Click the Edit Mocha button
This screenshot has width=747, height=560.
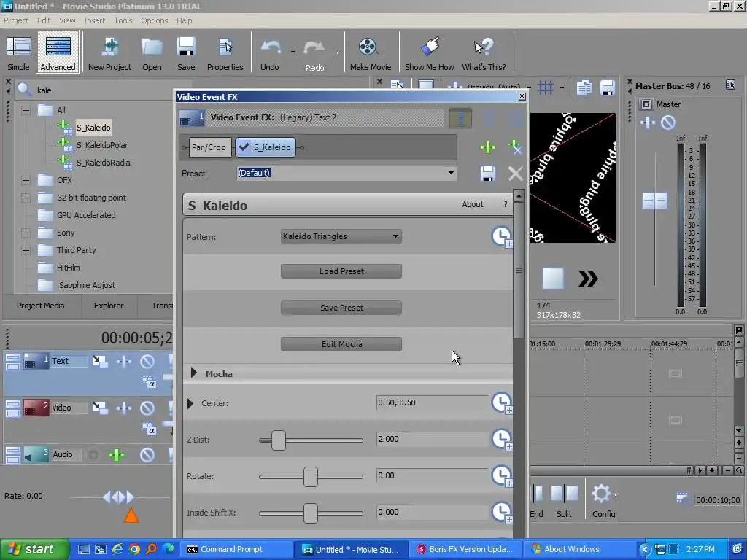click(341, 344)
